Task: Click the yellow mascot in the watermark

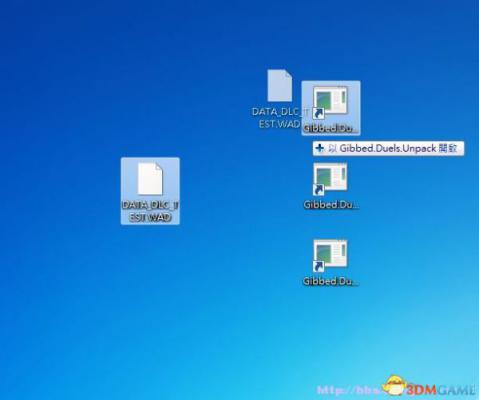Action: (394, 386)
